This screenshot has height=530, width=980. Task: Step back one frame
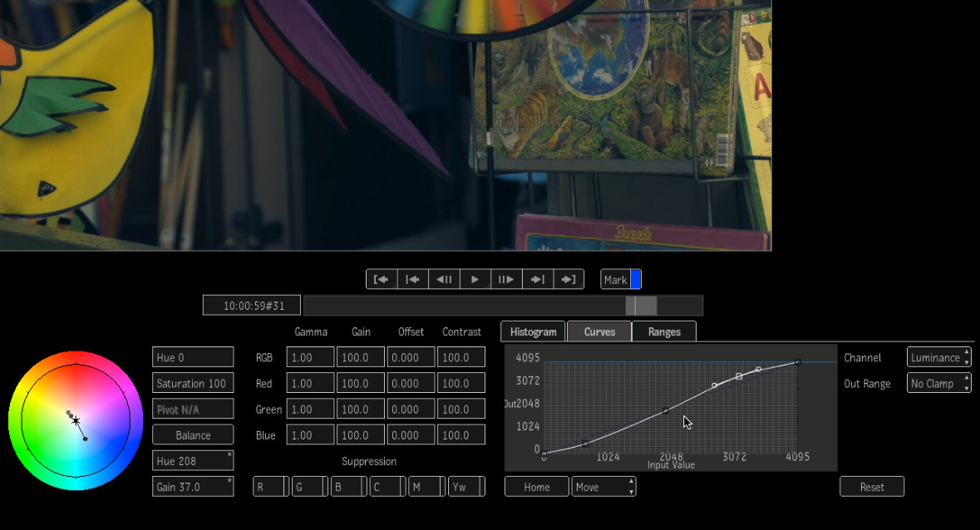(444, 279)
